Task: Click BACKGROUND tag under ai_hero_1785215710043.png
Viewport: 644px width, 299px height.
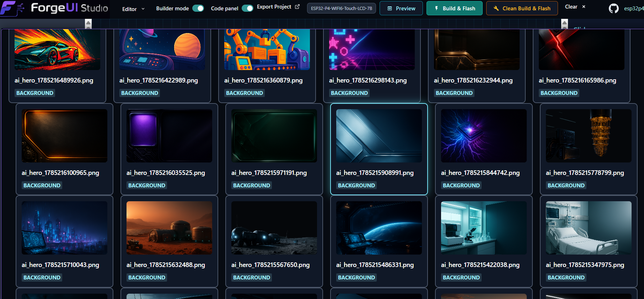Action: [x=42, y=278]
